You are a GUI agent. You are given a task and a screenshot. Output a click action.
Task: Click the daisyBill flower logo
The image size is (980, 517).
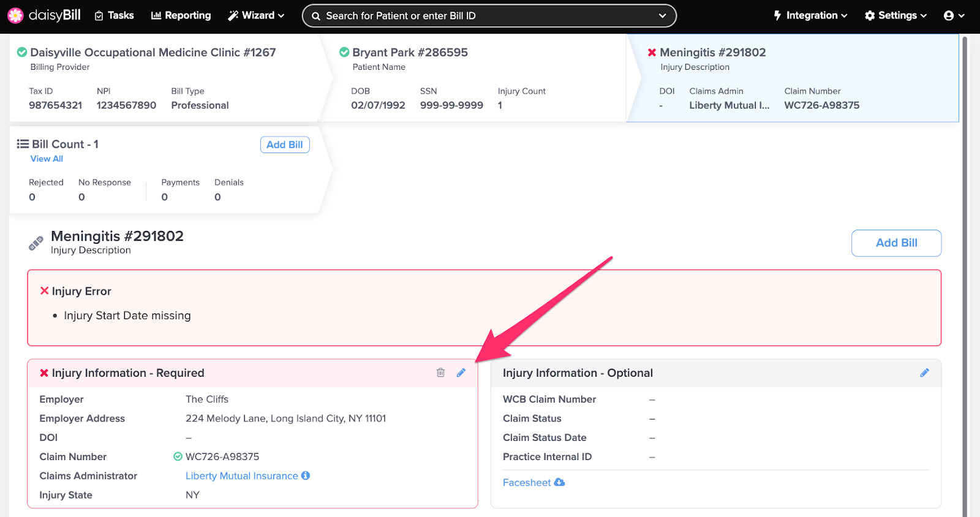tap(15, 15)
